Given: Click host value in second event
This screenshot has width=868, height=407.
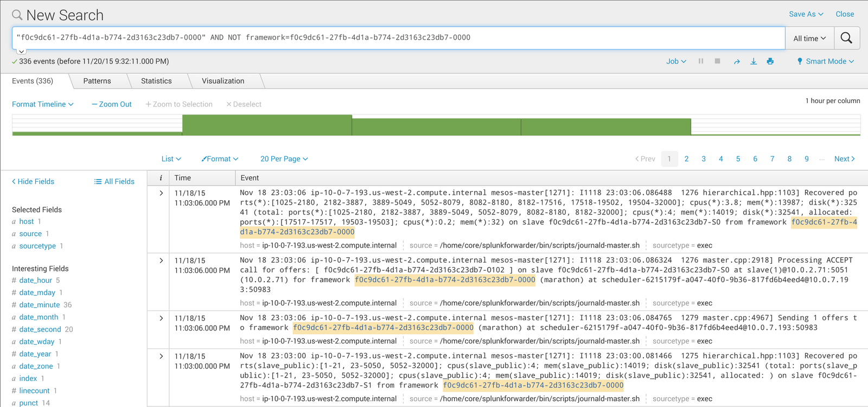Looking at the screenshot, I should pos(329,303).
